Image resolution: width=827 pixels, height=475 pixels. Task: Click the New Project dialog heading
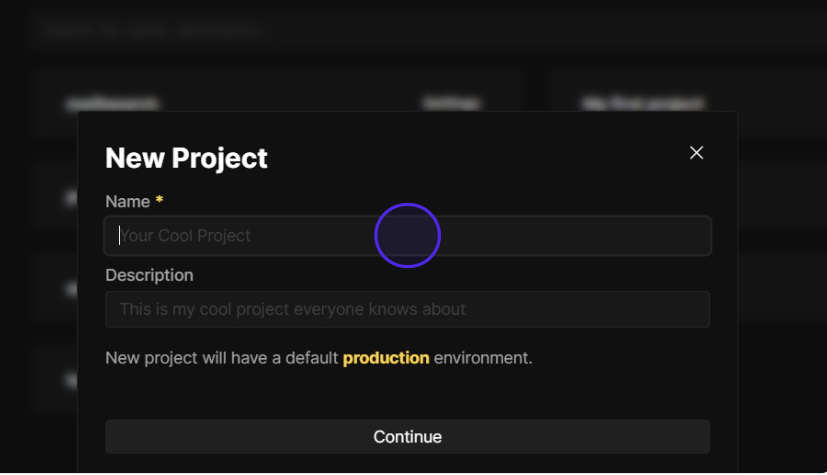click(x=186, y=158)
